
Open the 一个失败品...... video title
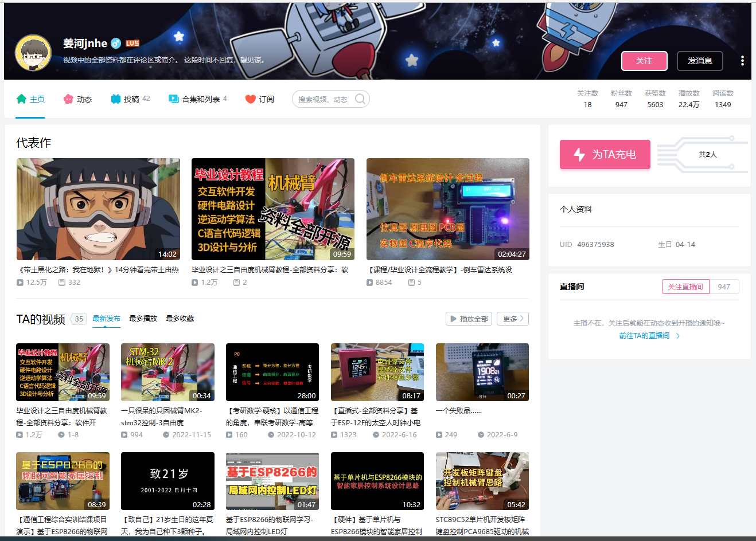pos(458,411)
